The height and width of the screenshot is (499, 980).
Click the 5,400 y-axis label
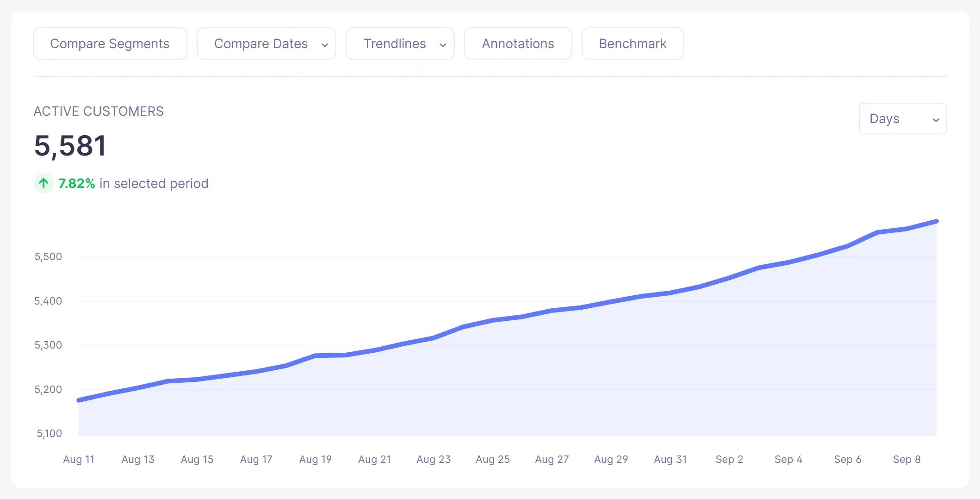(48, 301)
